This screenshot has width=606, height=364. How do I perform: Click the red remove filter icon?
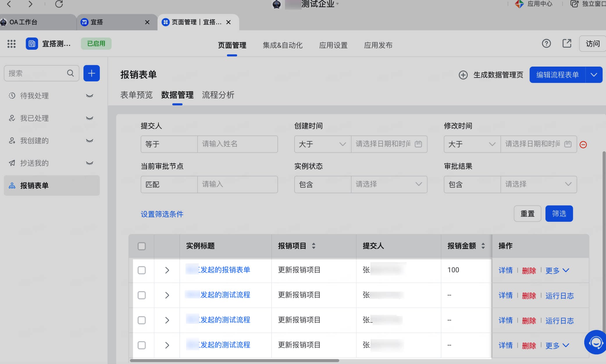coord(583,144)
